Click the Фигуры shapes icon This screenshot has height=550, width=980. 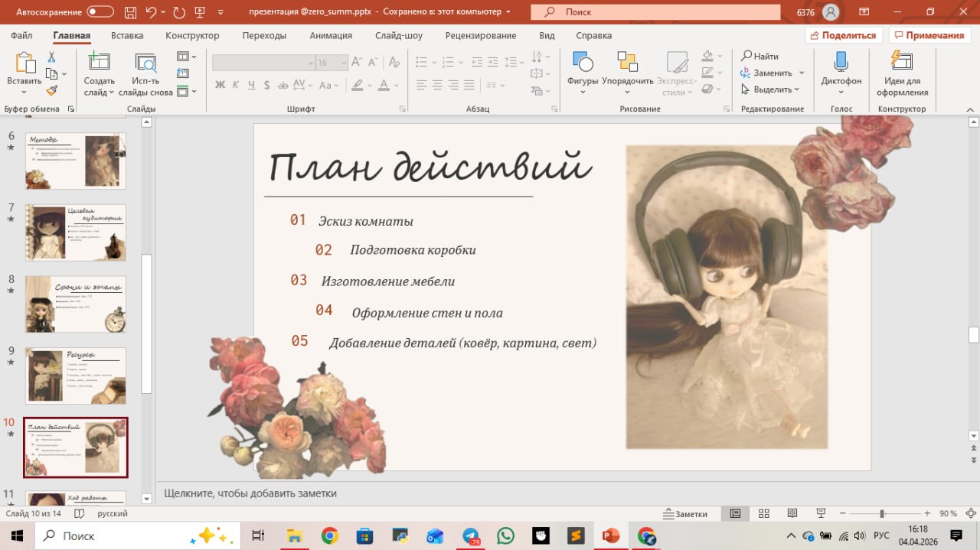[582, 63]
